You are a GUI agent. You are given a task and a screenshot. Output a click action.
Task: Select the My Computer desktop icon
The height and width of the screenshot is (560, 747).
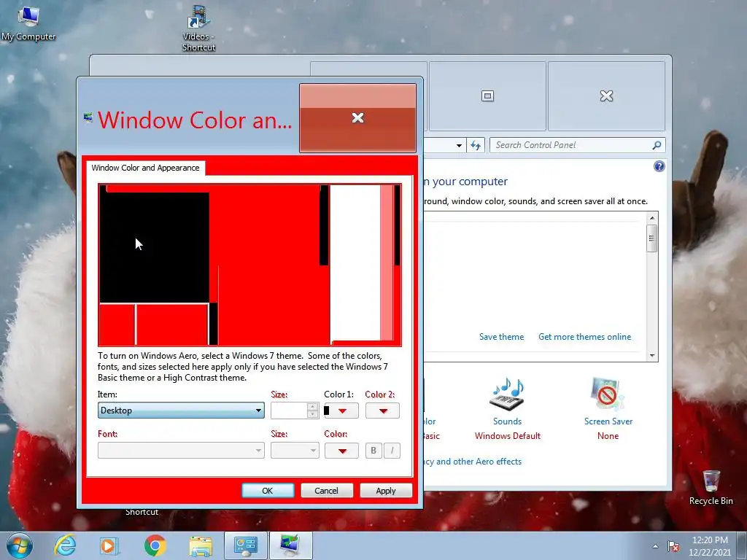coord(28,23)
